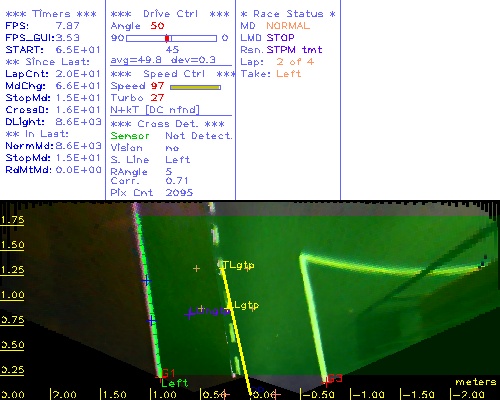Click the red G1 marker

pyautogui.click(x=168, y=373)
